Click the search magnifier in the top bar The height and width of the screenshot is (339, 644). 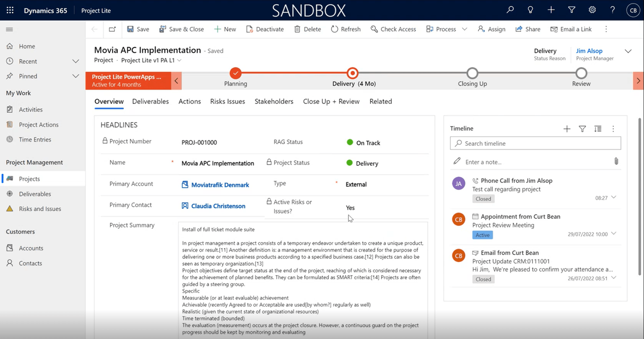coord(510,10)
